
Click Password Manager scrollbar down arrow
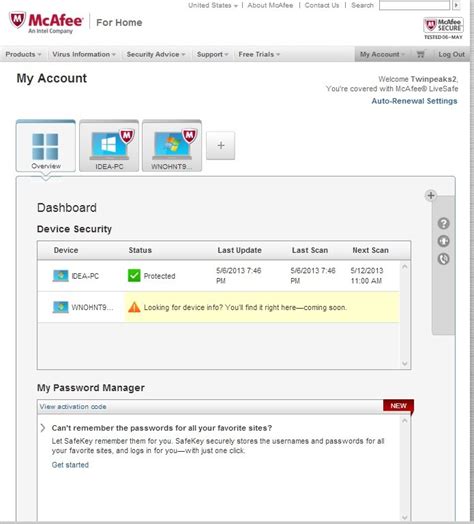404,517
